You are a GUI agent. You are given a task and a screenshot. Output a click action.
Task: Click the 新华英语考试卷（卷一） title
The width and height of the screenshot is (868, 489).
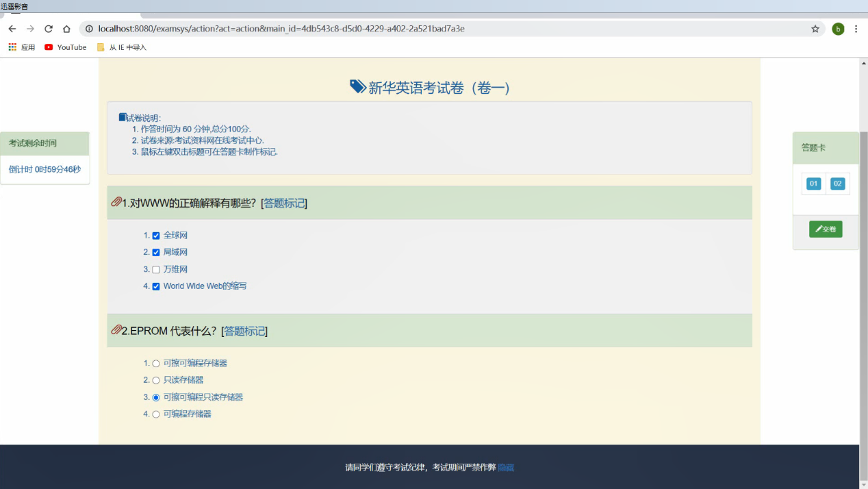(439, 88)
